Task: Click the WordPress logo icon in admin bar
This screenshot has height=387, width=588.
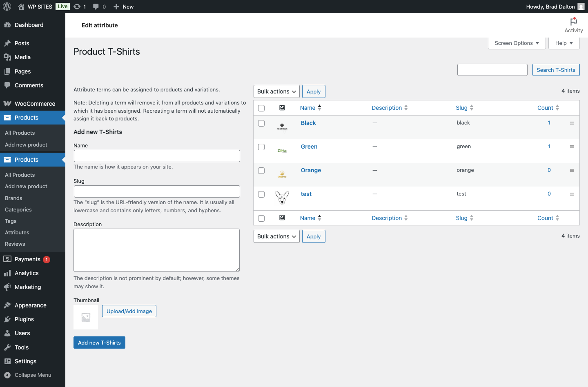Action: [x=7, y=7]
